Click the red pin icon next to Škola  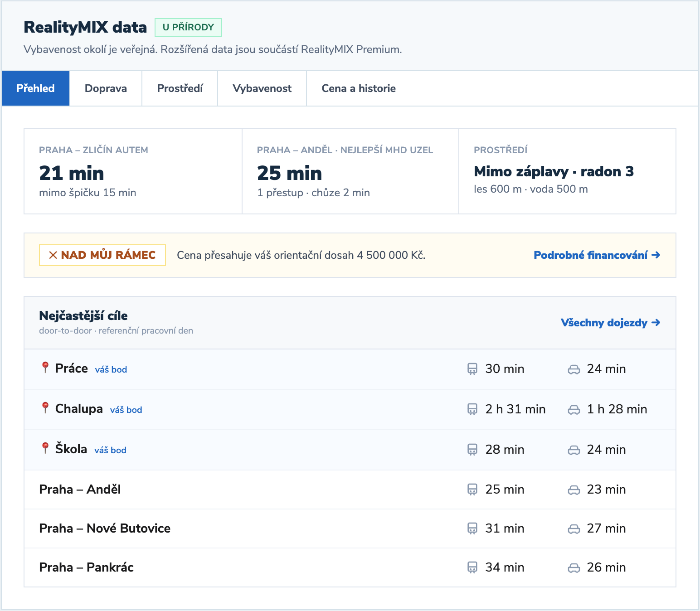[x=45, y=448]
